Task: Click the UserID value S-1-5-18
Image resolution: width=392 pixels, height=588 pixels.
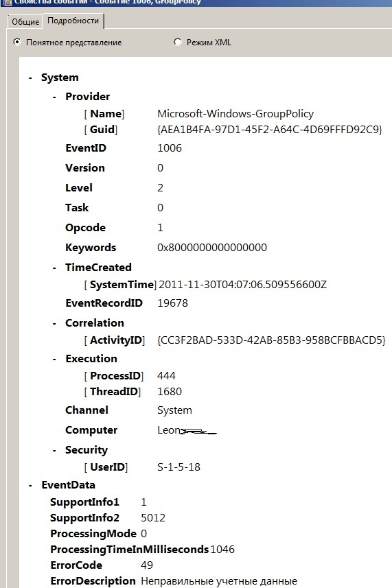Action: click(x=178, y=467)
